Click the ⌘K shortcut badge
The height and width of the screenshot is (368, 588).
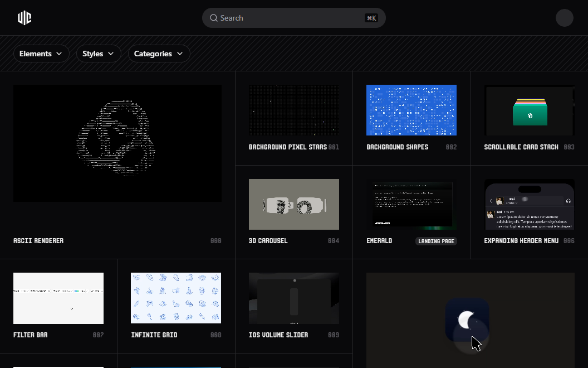(x=371, y=18)
